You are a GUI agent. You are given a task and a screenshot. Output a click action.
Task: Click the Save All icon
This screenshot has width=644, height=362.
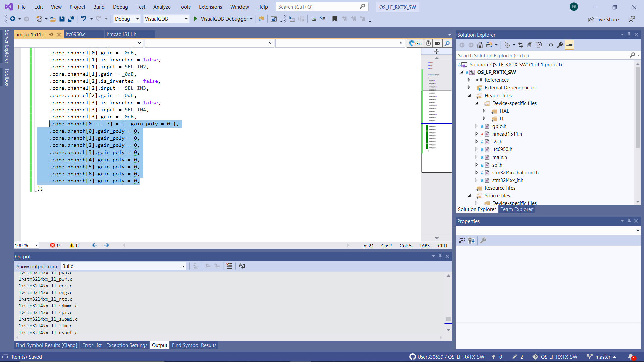coord(71,19)
